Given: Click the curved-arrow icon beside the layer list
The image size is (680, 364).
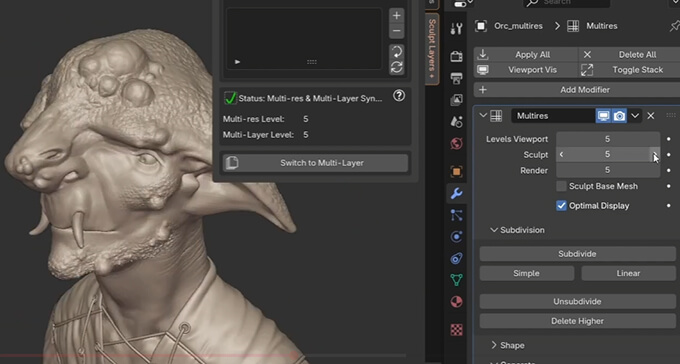Looking at the screenshot, I should (x=396, y=52).
